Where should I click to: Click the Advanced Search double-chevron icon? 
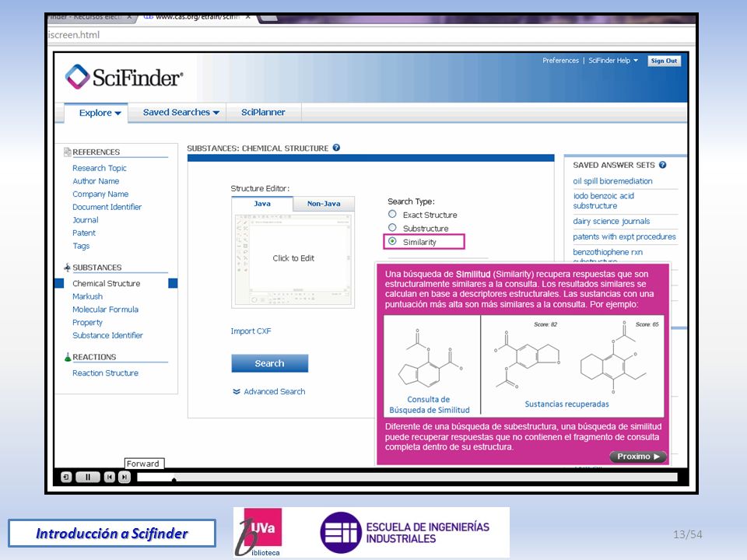pos(237,391)
